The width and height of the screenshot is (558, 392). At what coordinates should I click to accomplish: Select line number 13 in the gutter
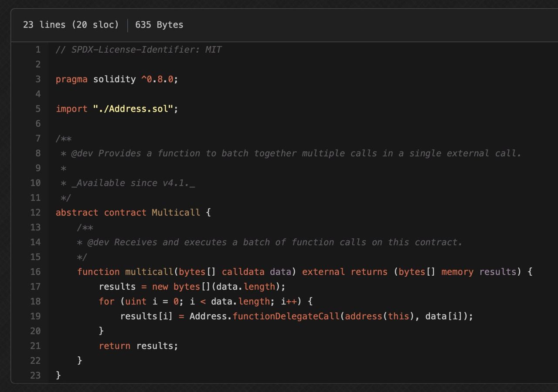pos(35,227)
